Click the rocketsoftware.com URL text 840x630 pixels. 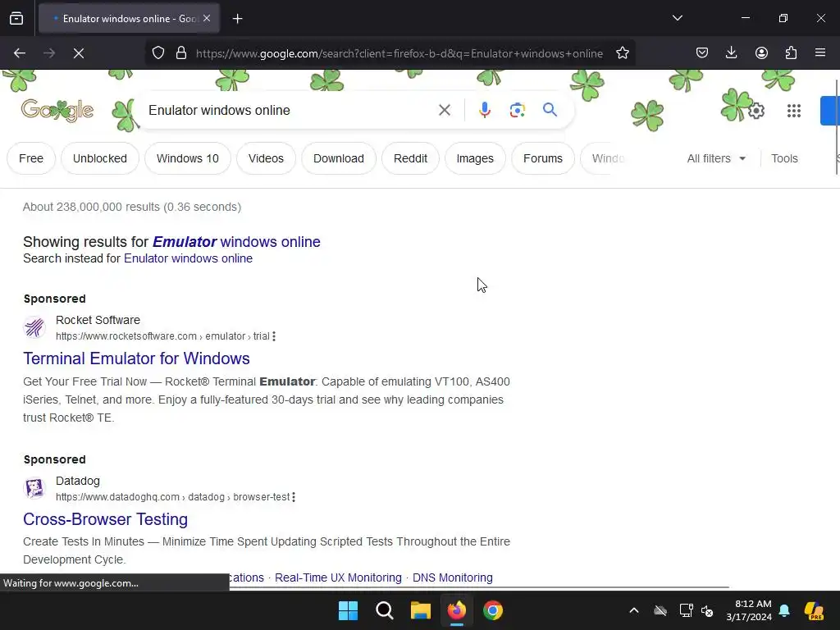pyautogui.click(x=162, y=336)
